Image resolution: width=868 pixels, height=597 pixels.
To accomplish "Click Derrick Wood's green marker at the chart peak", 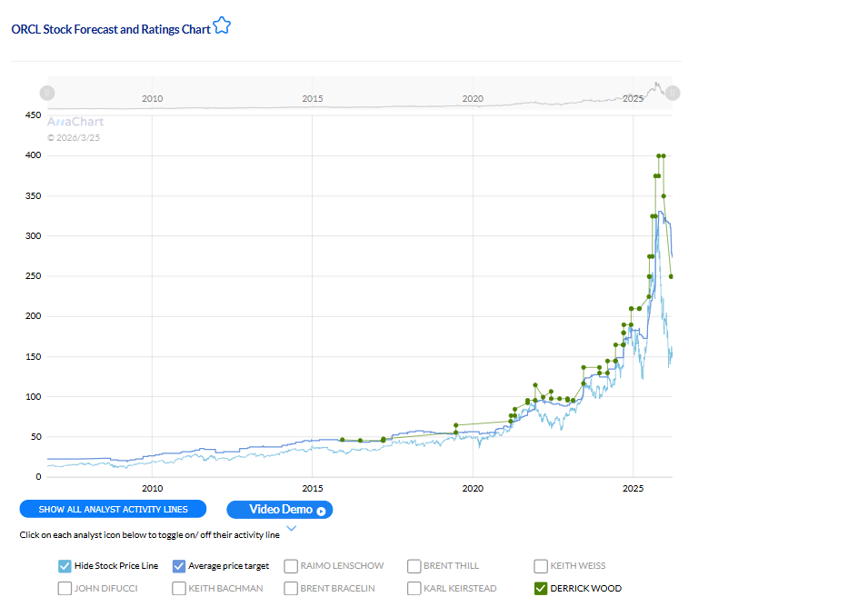I will (659, 154).
